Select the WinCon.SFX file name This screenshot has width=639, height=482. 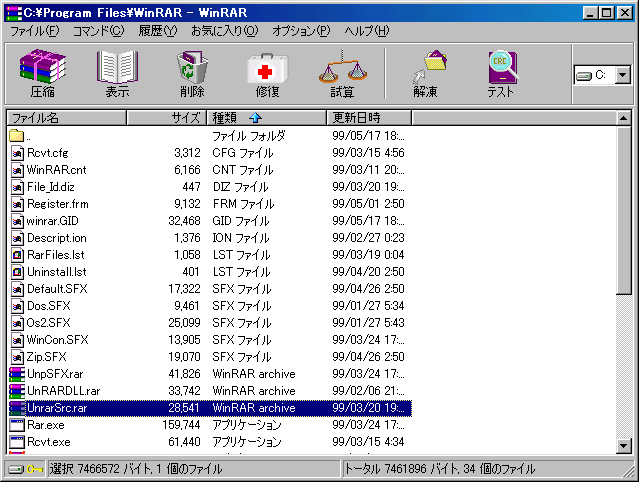(x=57, y=340)
